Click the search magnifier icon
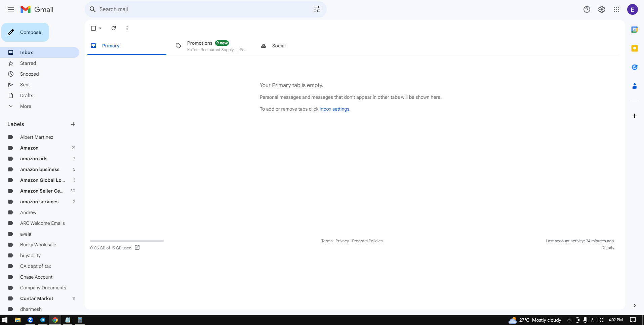 point(93,9)
